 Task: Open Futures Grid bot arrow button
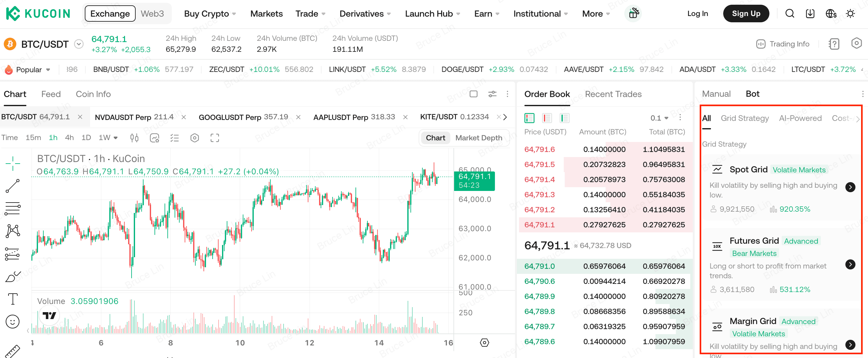850,264
